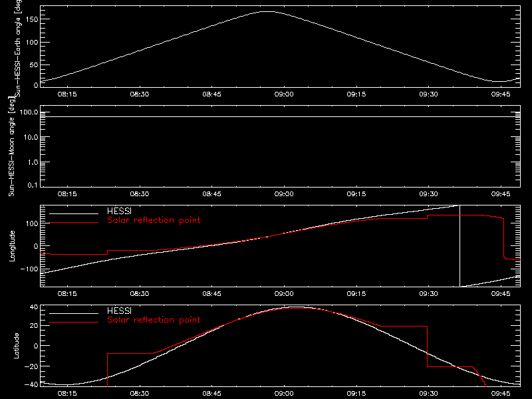Click the 20 tick label on Latitude plot
The image size is (532, 399).
pos(34,326)
